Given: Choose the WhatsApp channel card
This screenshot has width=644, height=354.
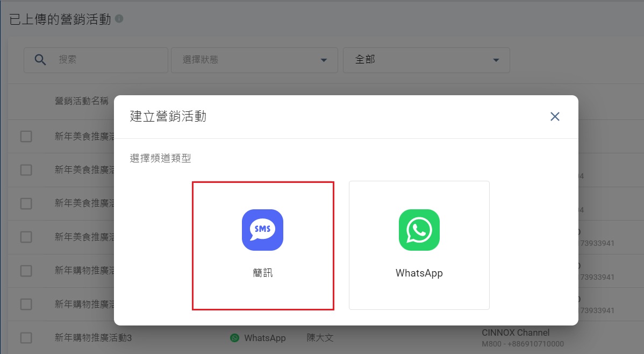Looking at the screenshot, I should (419, 245).
